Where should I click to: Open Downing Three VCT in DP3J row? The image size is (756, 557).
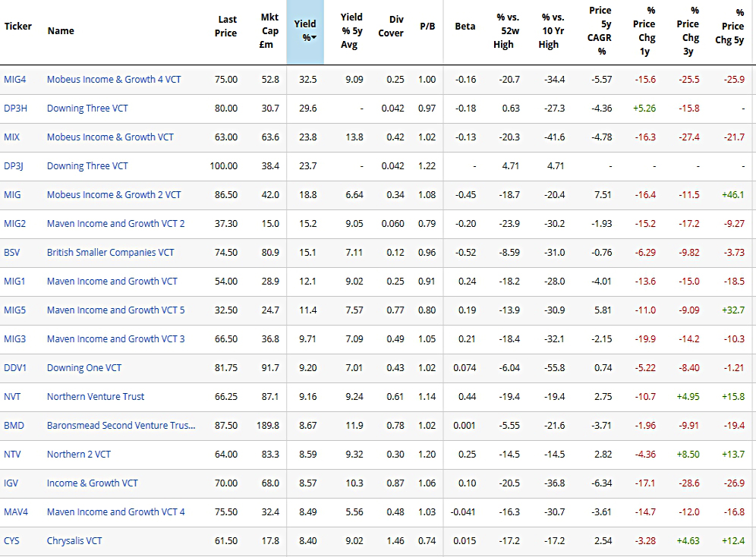(x=87, y=166)
